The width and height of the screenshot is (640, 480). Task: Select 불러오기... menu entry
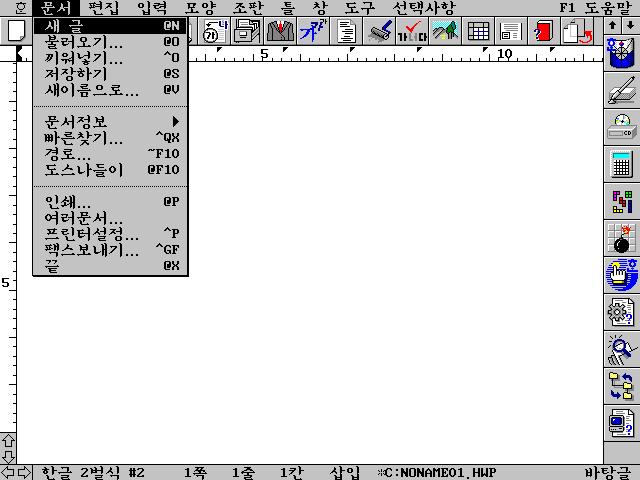point(110,42)
